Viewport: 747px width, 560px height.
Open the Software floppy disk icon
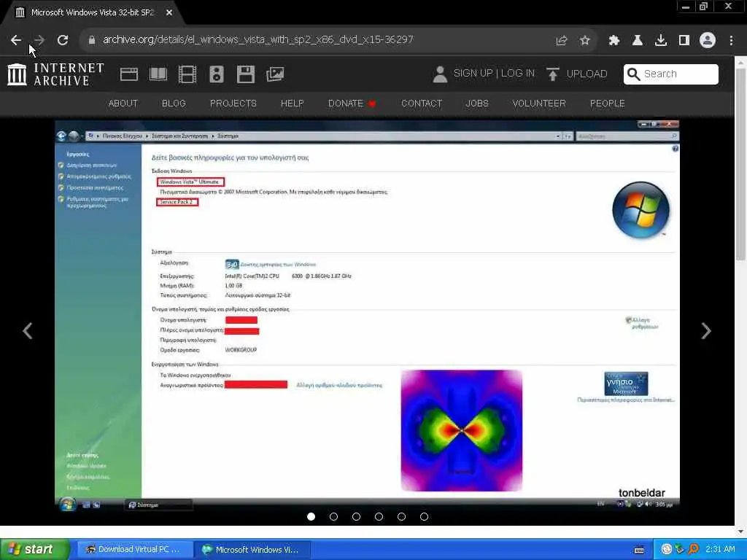pyautogui.click(x=245, y=74)
